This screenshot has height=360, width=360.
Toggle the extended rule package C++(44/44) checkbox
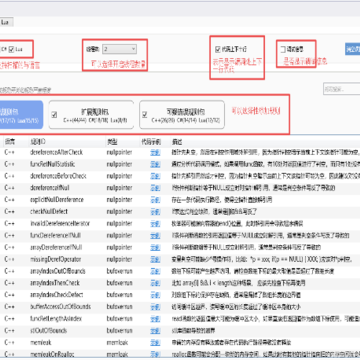[54, 115]
